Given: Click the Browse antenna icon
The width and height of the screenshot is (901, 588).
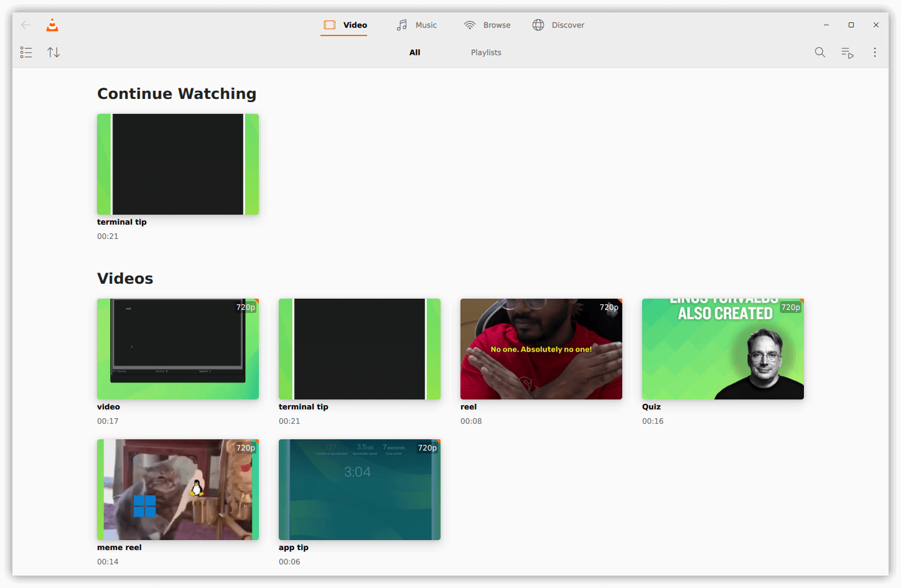Looking at the screenshot, I should 469,25.
